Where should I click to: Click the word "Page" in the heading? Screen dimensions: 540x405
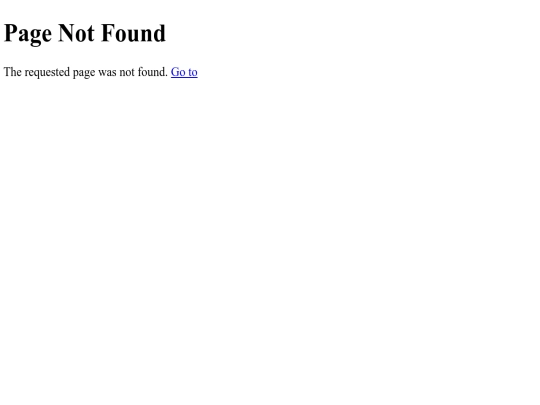tap(28, 34)
